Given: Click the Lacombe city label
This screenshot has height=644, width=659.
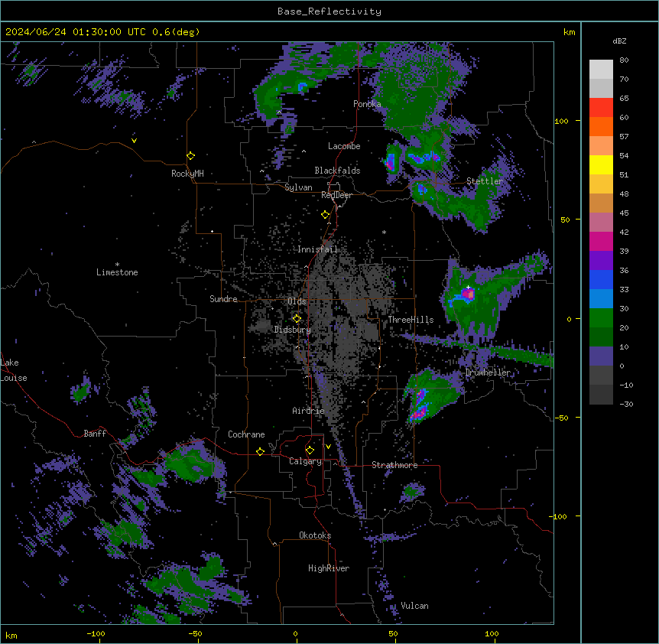Looking at the screenshot, I should coord(344,146).
